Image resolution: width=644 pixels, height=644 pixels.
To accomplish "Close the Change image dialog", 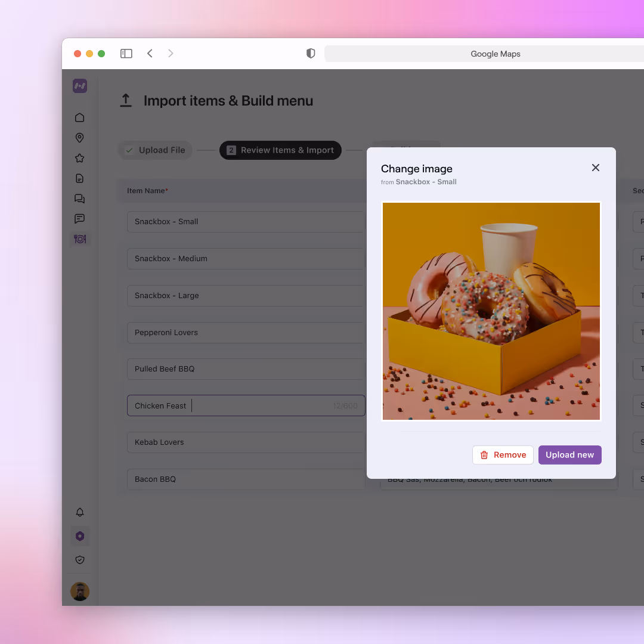I will [x=596, y=168].
